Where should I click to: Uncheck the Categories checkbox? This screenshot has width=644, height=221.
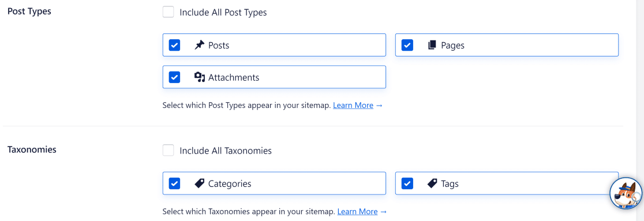174,183
